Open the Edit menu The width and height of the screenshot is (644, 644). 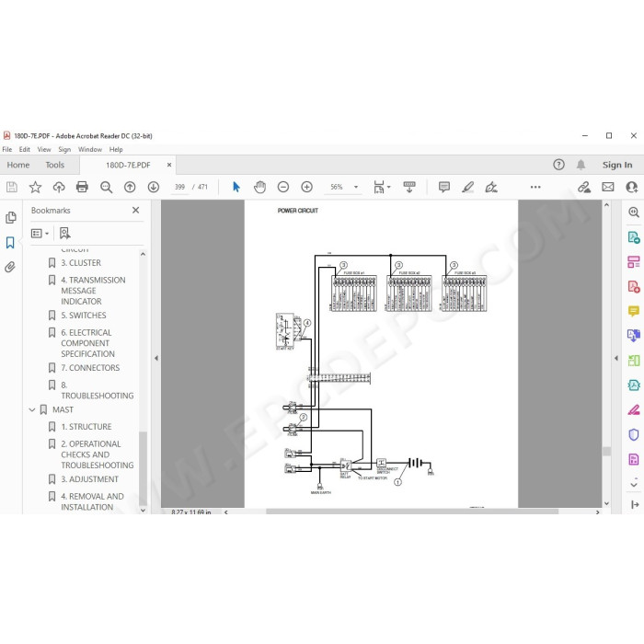[25, 149]
